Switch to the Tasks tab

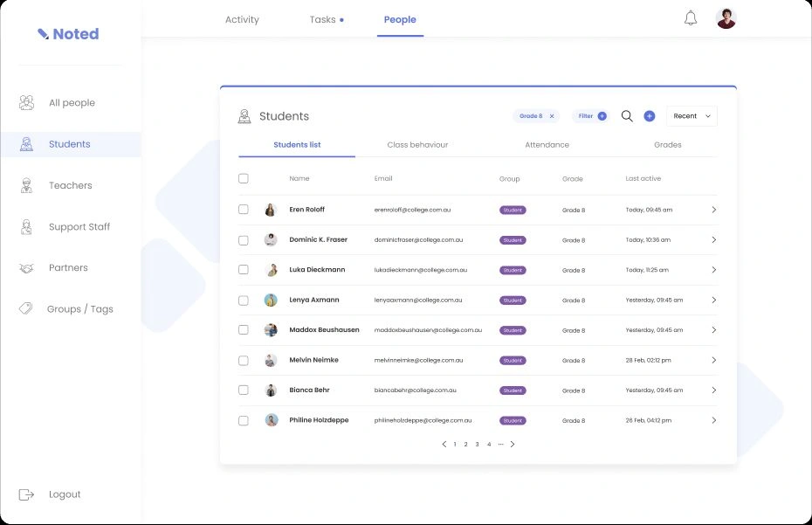coord(323,20)
